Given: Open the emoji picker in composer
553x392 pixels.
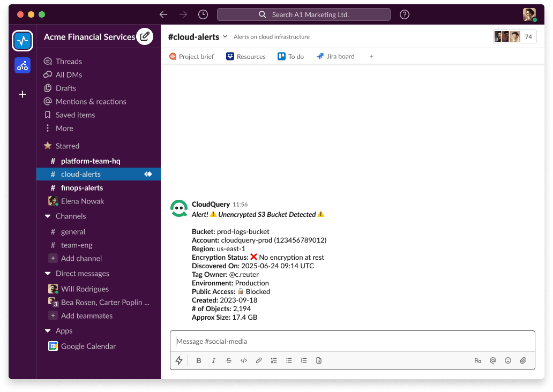Looking at the screenshot, I should pyautogui.click(x=508, y=360).
